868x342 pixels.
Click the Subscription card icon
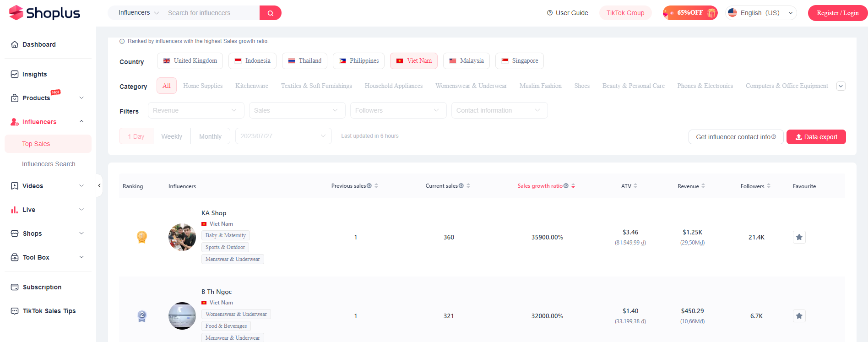15,287
